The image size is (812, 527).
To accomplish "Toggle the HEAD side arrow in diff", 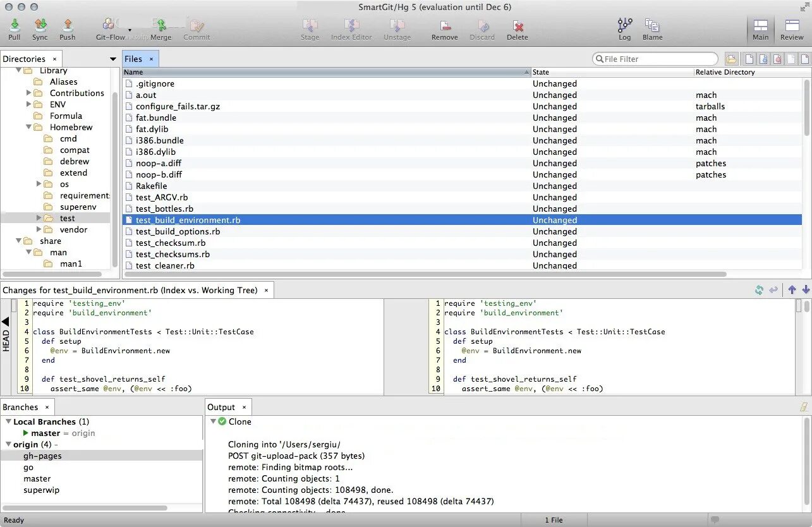I will [6, 322].
